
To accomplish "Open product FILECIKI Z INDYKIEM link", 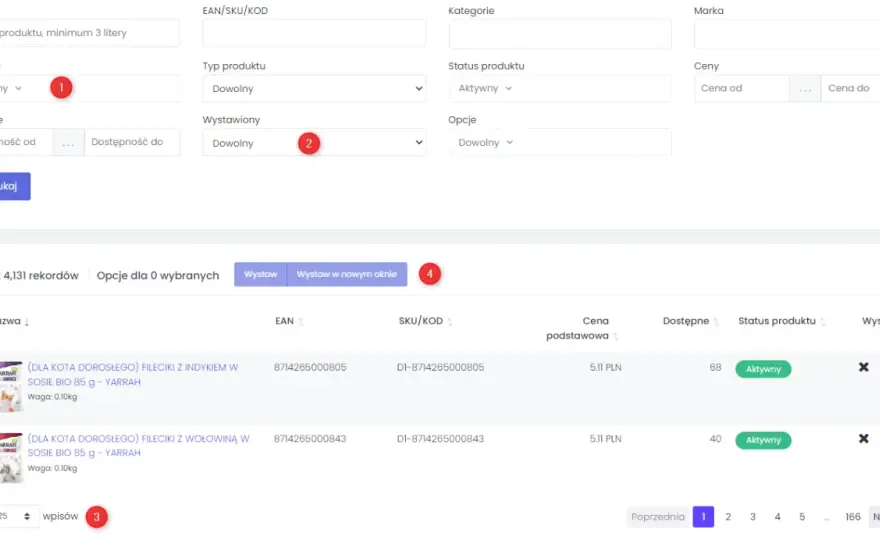I will (133, 374).
